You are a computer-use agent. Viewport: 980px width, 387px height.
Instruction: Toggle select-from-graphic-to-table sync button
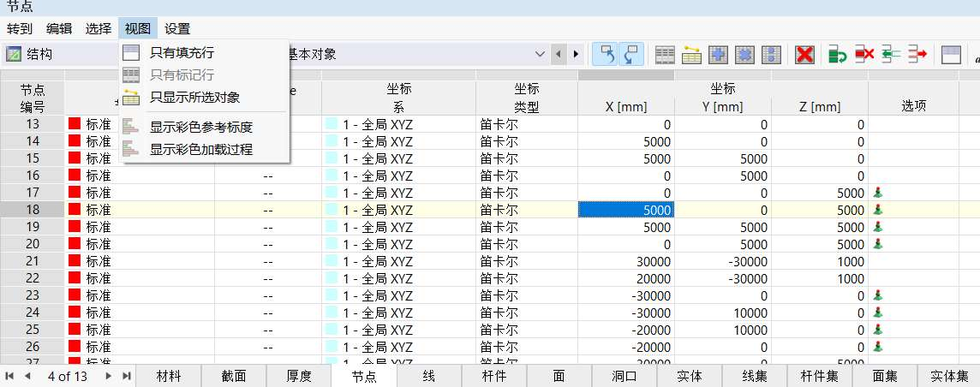coord(630,54)
